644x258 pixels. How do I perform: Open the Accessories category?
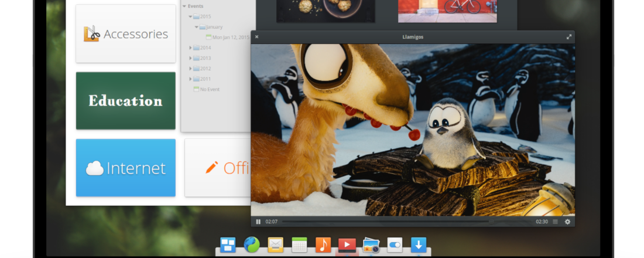pos(126,34)
